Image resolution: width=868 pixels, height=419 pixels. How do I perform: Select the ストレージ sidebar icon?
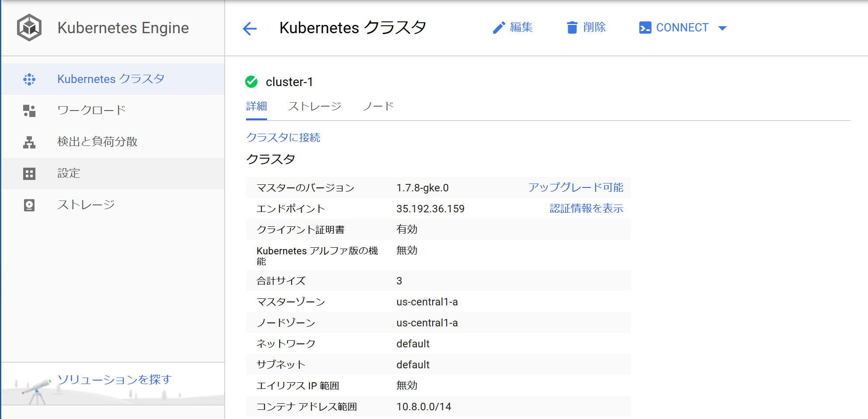click(x=29, y=204)
